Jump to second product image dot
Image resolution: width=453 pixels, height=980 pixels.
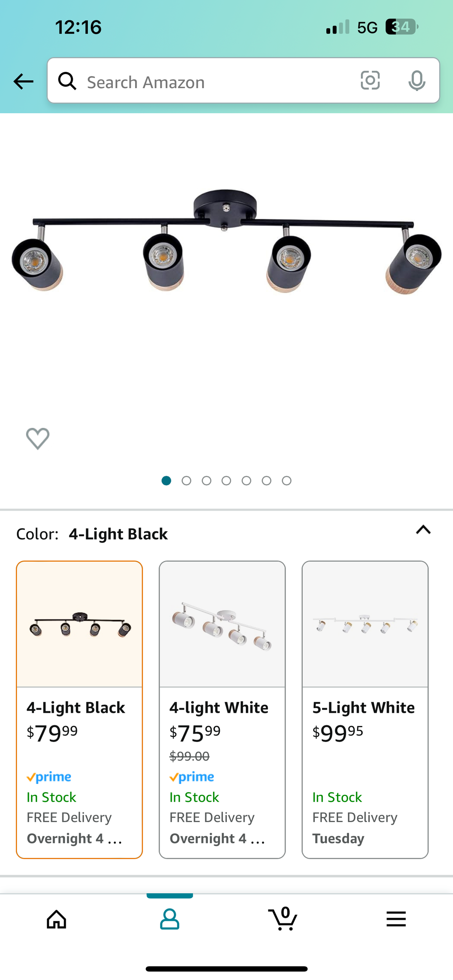click(x=187, y=481)
